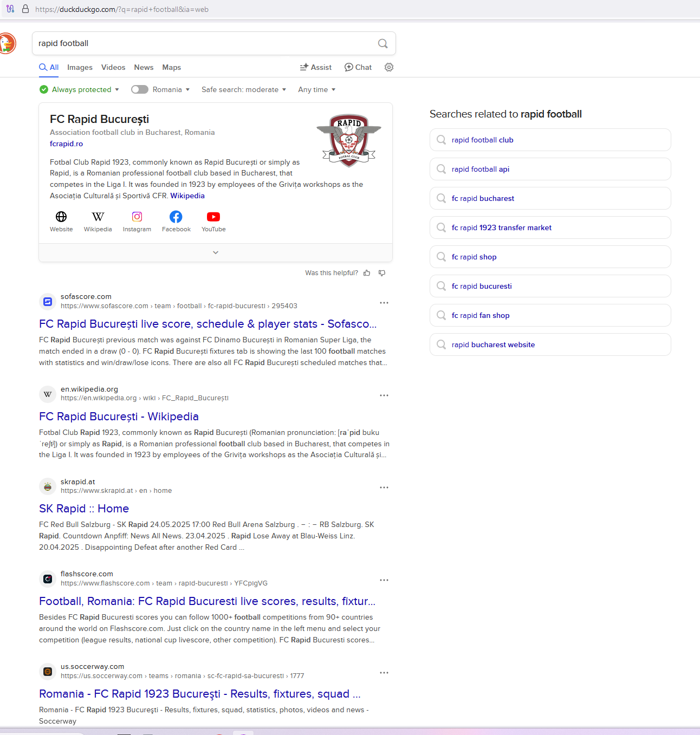Search related: fc rapid fan shop
Screen dimensions: 700x735
(550, 315)
